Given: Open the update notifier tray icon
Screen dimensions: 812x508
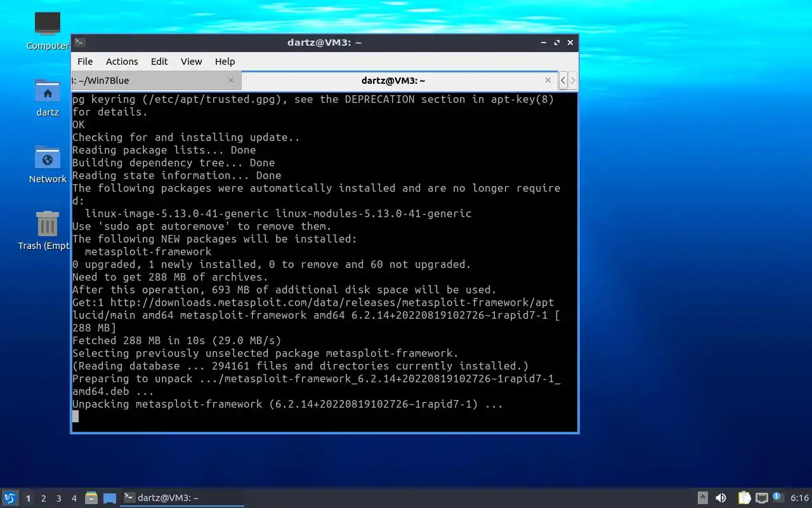Looking at the screenshot, I should point(778,497).
